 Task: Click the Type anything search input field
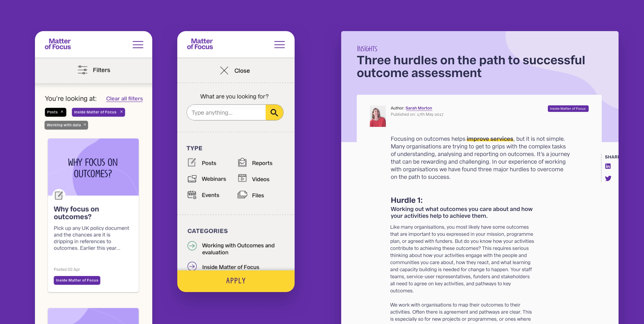point(226,112)
